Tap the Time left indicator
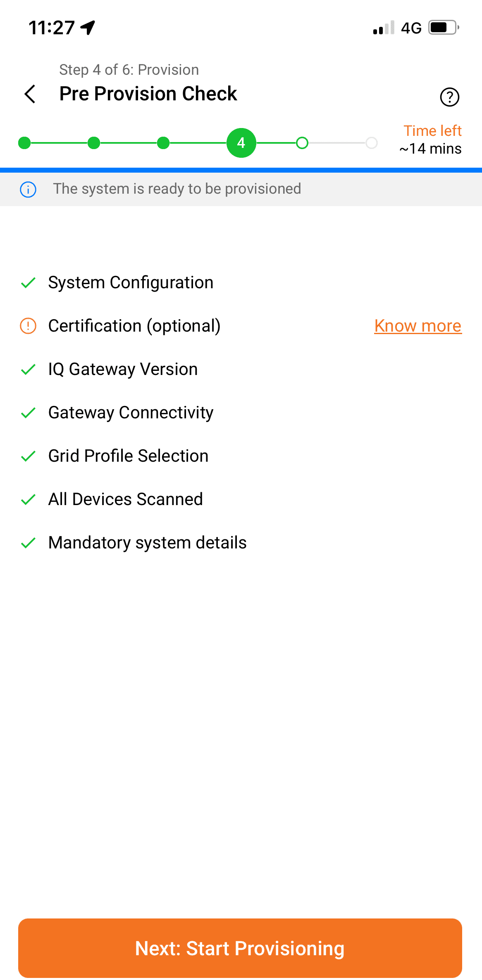Screen dimensions: 482x980 (x=432, y=140)
